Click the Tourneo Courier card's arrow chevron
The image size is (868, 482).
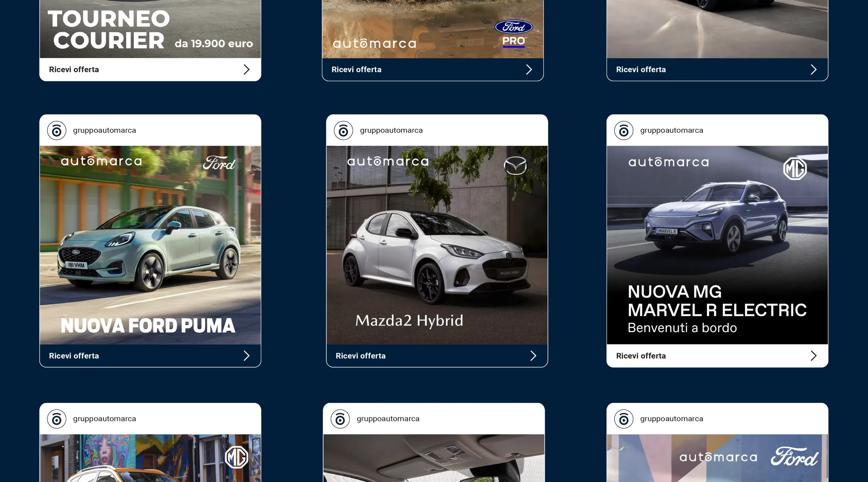tap(246, 69)
